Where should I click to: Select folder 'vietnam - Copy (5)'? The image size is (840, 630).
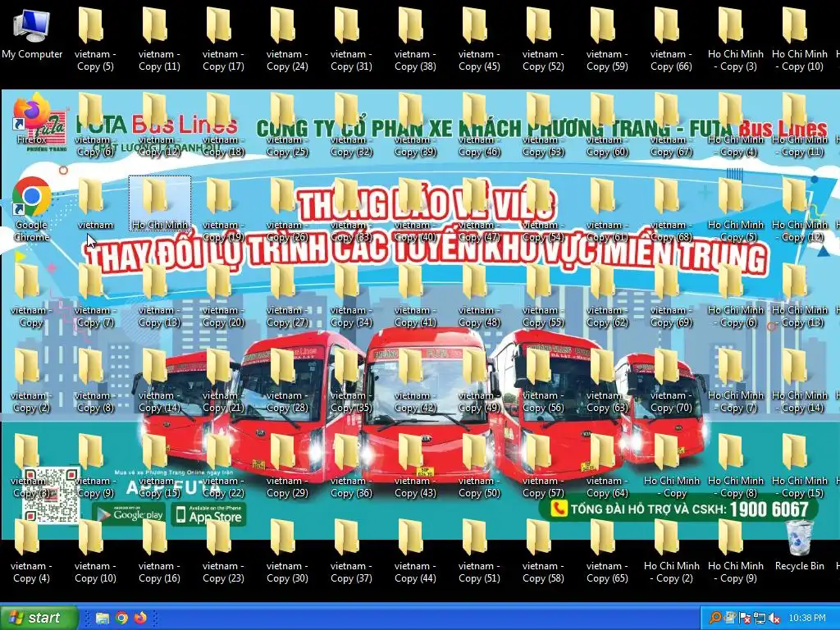(95, 40)
